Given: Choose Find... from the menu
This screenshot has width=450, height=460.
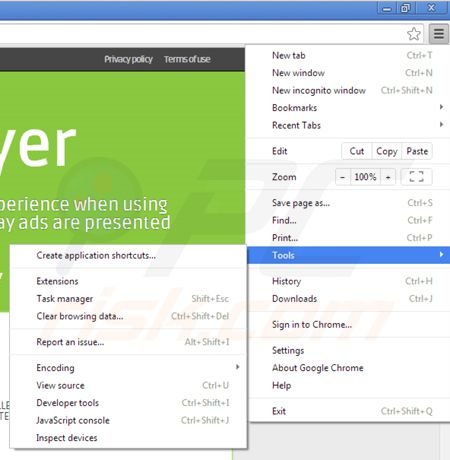Looking at the screenshot, I should [x=348, y=220].
